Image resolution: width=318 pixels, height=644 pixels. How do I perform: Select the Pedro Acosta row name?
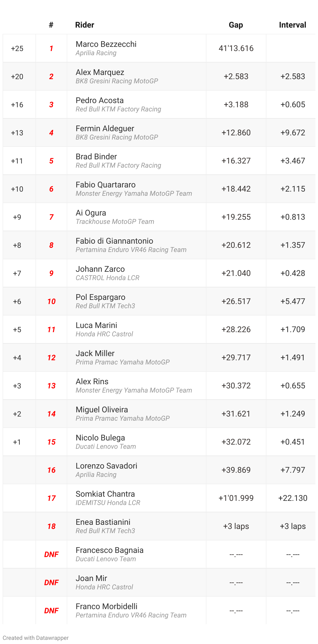(x=100, y=100)
